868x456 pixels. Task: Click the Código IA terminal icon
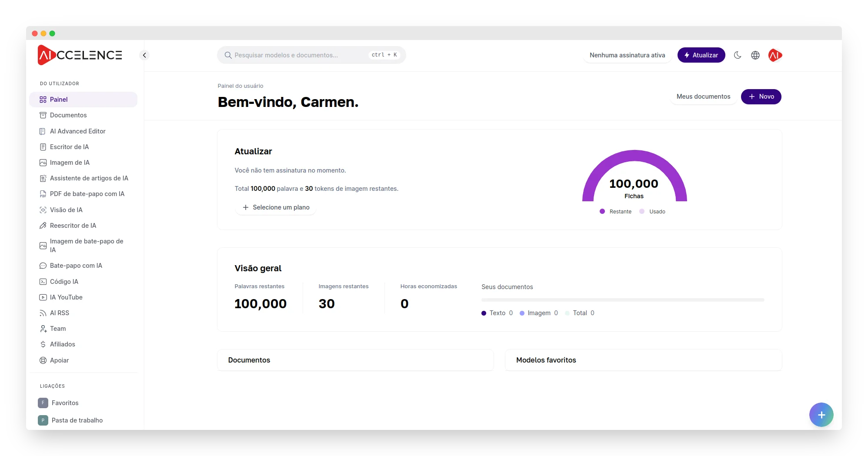[43, 282]
